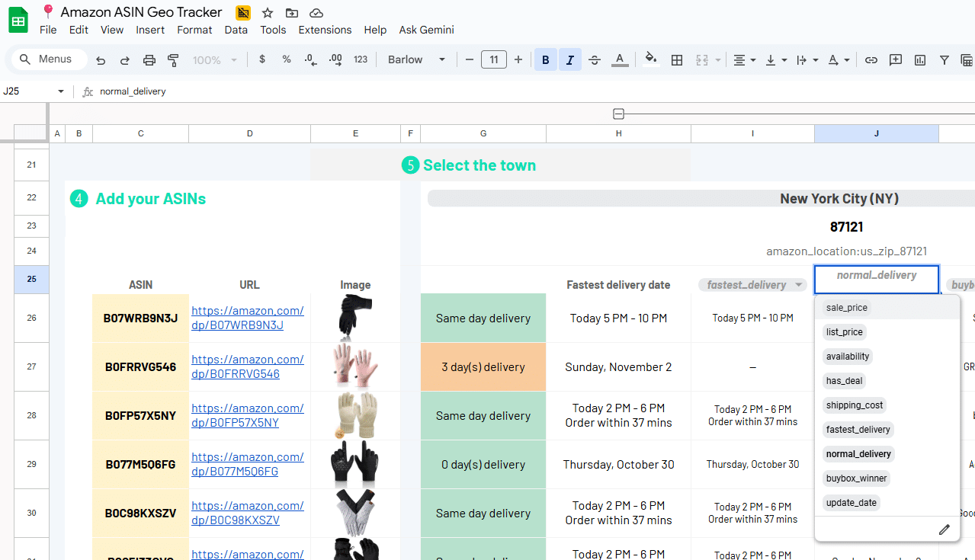Click the borders icon

click(676, 59)
